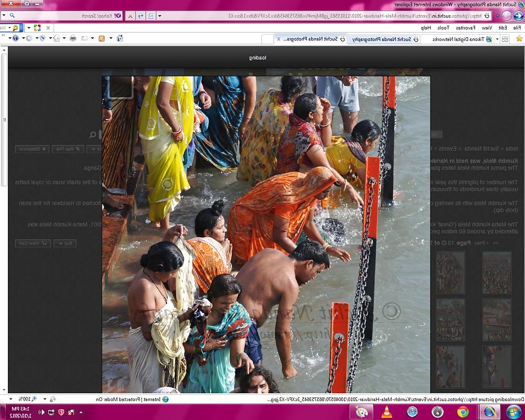This screenshot has width=525, height=420.
Task: Click the Read Mail envelope icon
Action: coord(85,38)
